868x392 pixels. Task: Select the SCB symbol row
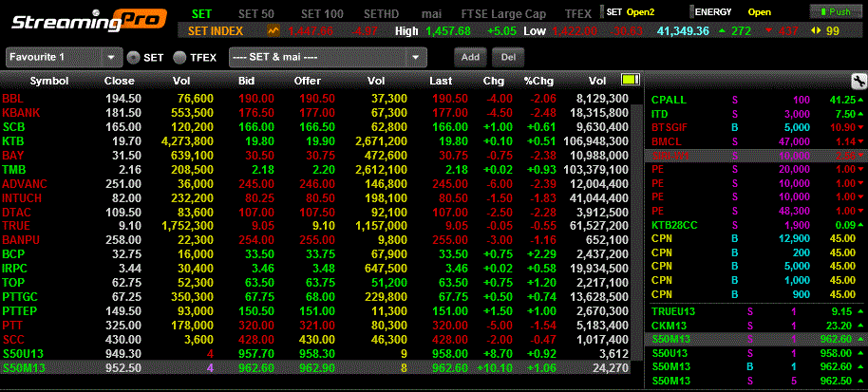coord(315,126)
